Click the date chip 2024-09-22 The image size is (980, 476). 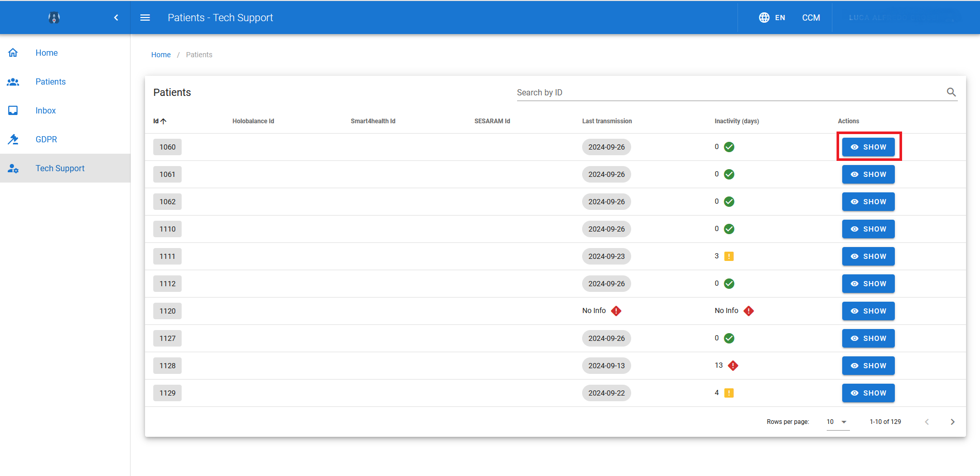pos(606,393)
